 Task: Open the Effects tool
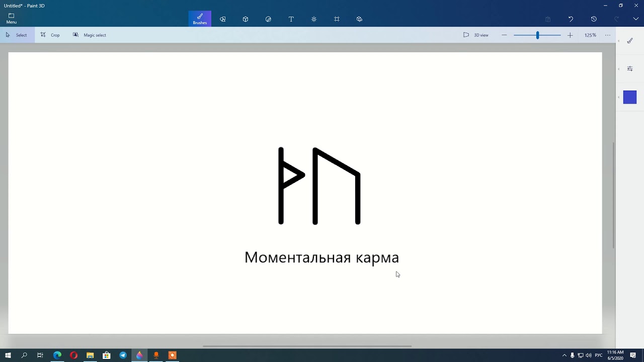coord(314,19)
